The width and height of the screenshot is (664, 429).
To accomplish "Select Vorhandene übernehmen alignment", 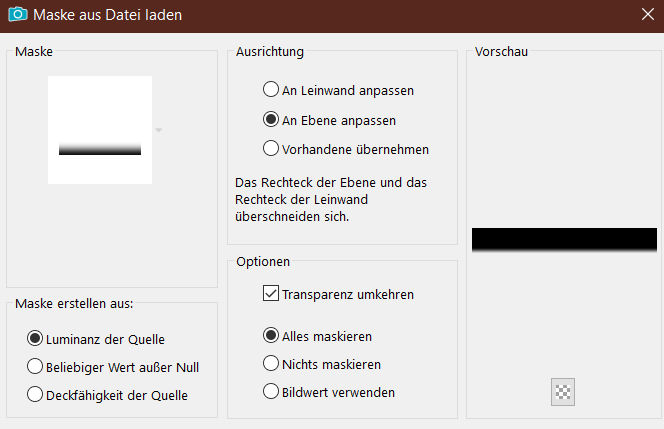I will click(x=271, y=149).
